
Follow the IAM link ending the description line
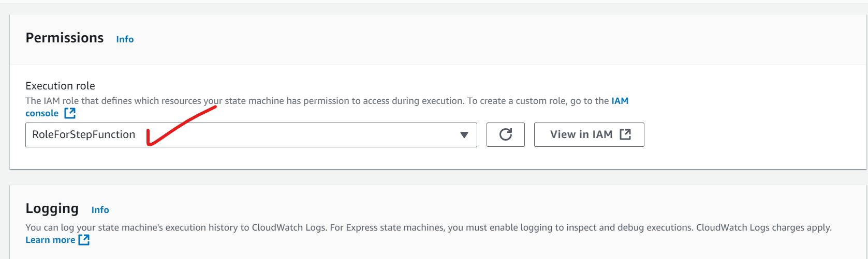(620, 101)
